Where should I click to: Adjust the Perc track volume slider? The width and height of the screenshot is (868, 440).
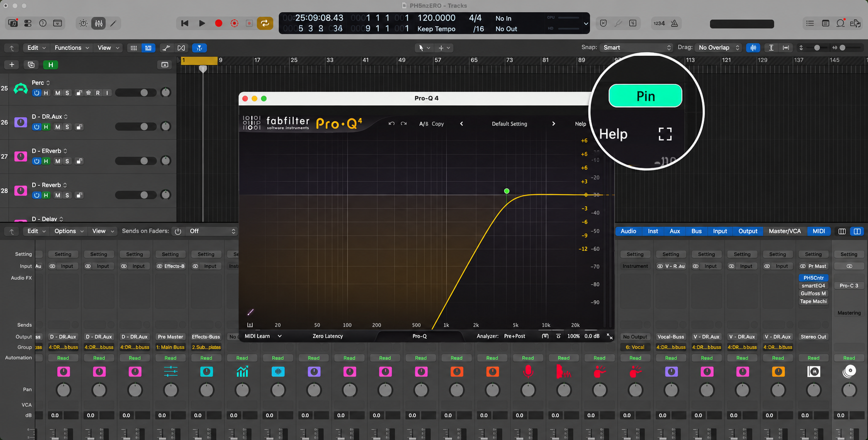[x=136, y=93]
